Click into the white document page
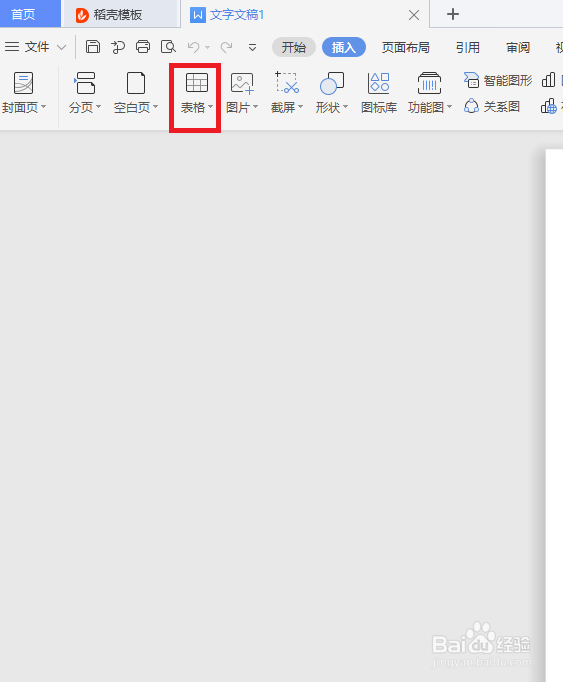This screenshot has height=682, width=563. pos(554,415)
